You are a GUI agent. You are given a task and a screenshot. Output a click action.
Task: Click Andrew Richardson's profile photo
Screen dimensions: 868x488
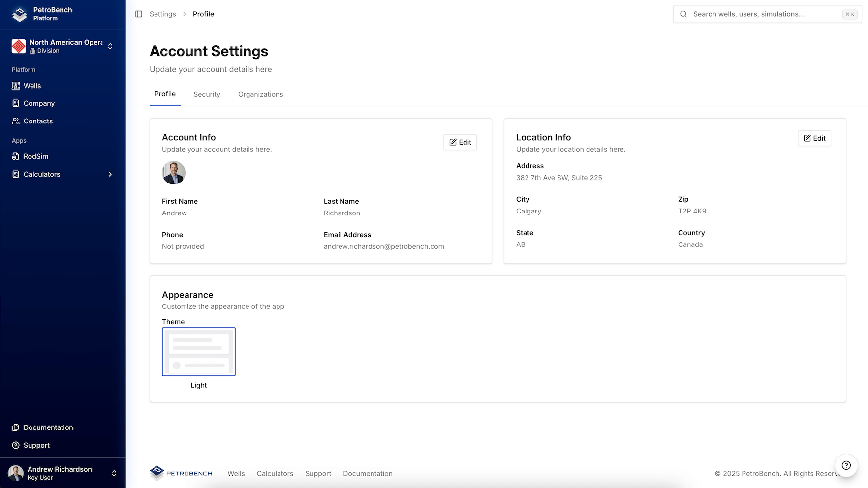point(173,173)
